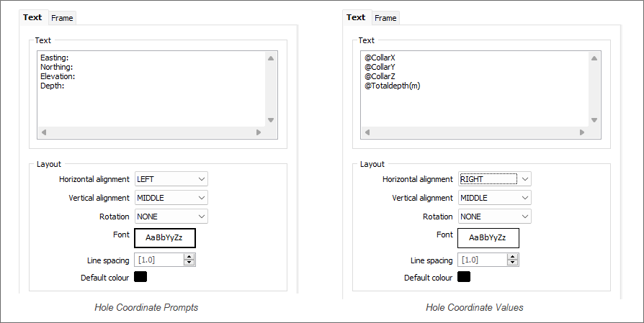Select Text tab in Hole Coordinate Values panel
This screenshot has width=644, height=323.
tap(356, 17)
